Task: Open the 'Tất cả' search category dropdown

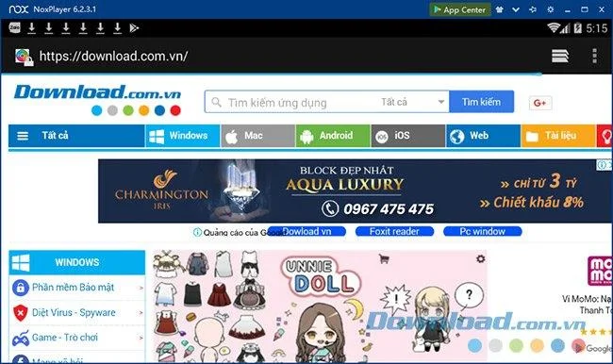Action: [x=412, y=102]
